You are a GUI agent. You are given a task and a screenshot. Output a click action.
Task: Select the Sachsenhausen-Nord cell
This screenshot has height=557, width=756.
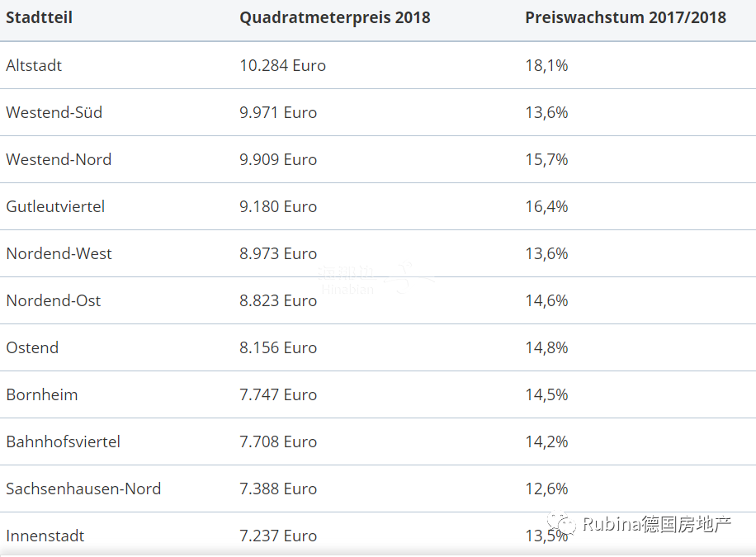[83, 489]
